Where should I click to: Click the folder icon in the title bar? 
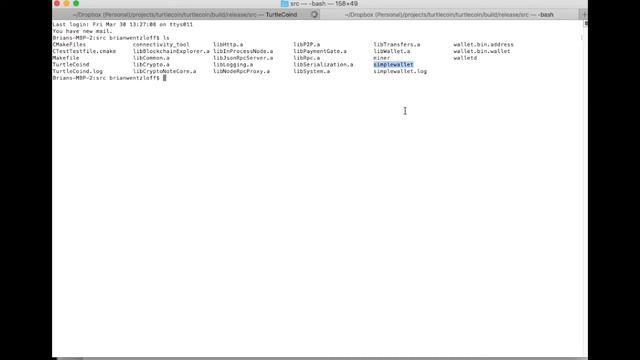point(284,4)
